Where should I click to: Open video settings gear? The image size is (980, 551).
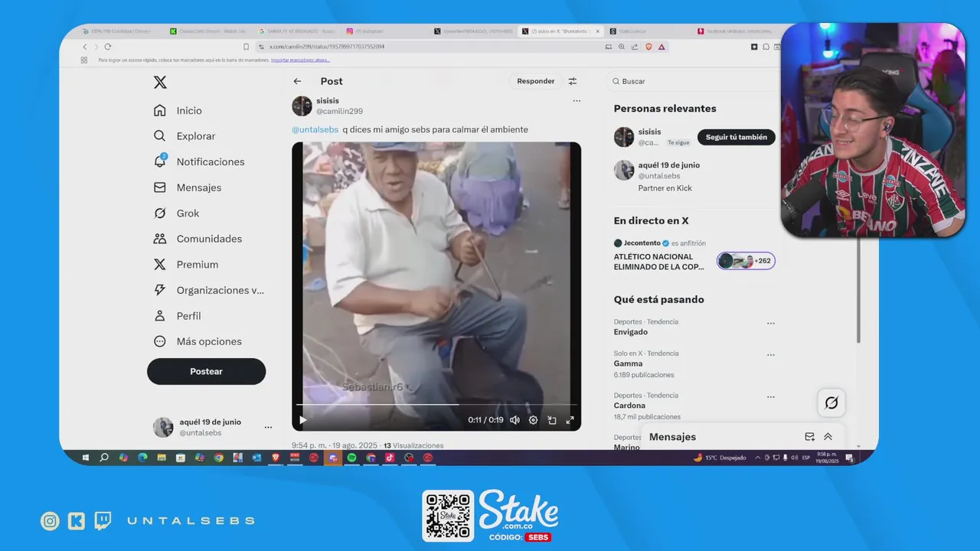point(533,419)
